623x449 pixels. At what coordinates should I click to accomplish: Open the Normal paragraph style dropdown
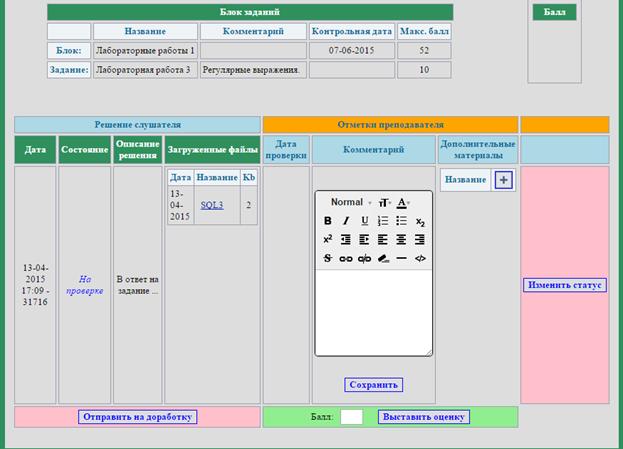[x=350, y=202]
